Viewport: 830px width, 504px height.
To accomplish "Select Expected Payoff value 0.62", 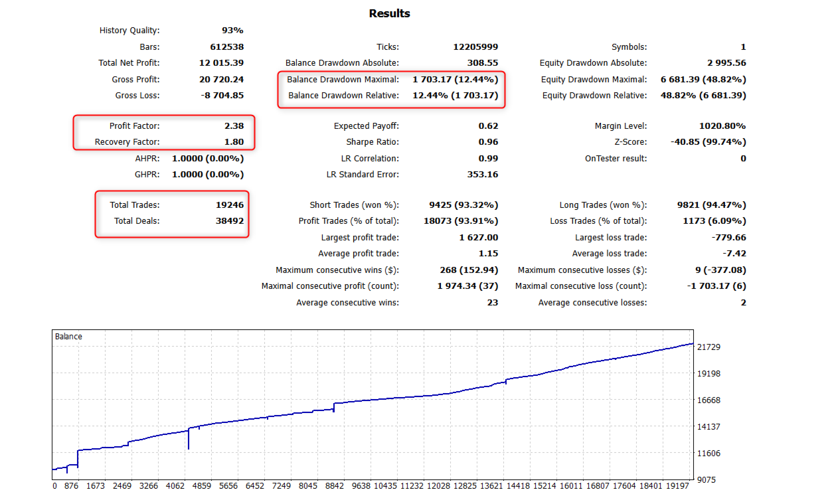I will click(x=489, y=126).
